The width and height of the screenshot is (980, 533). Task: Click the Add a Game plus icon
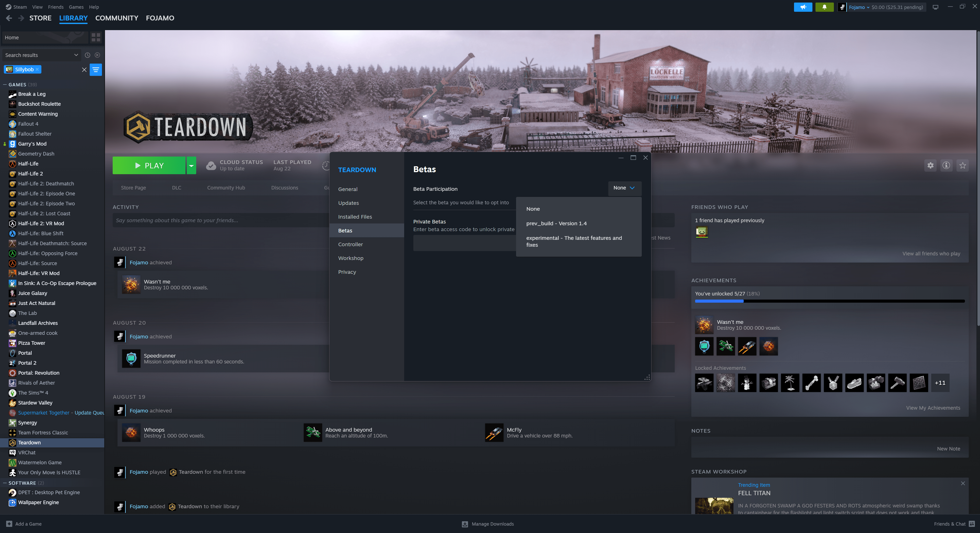tap(9, 524)
